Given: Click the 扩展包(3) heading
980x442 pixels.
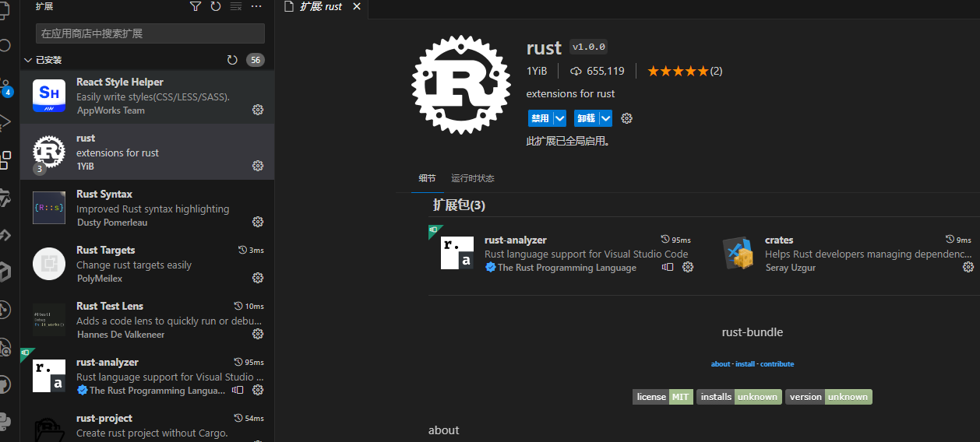Looking at the screenshot, I should click(x=459, y=205).
